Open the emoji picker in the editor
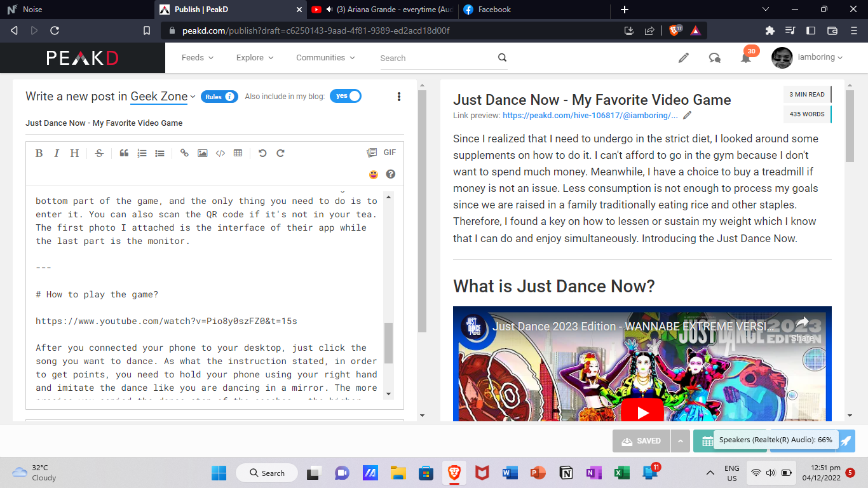This screenshot has width=868, height=488. coord(373,174)
